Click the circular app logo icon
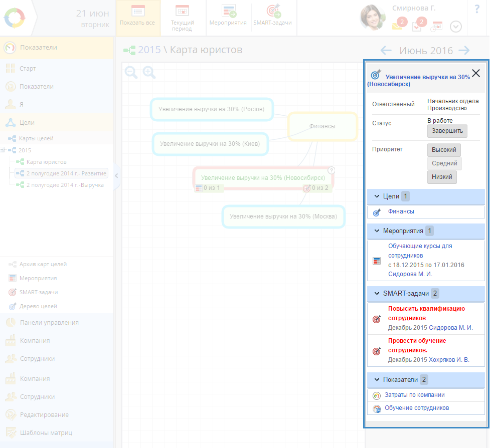 click(15, 18)
